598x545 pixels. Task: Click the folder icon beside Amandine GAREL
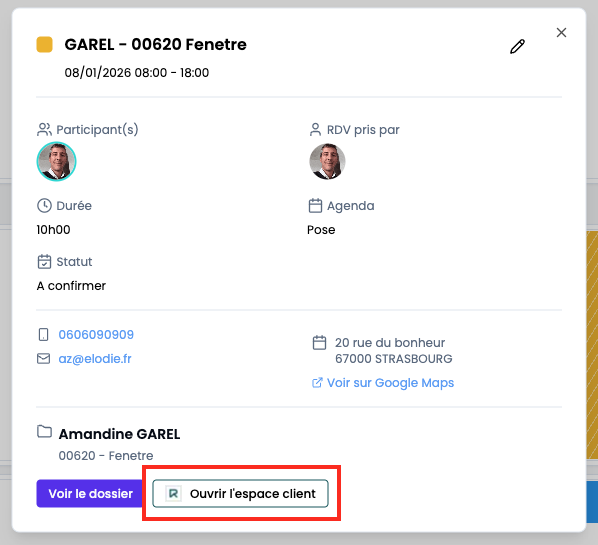tap(44, 431)
